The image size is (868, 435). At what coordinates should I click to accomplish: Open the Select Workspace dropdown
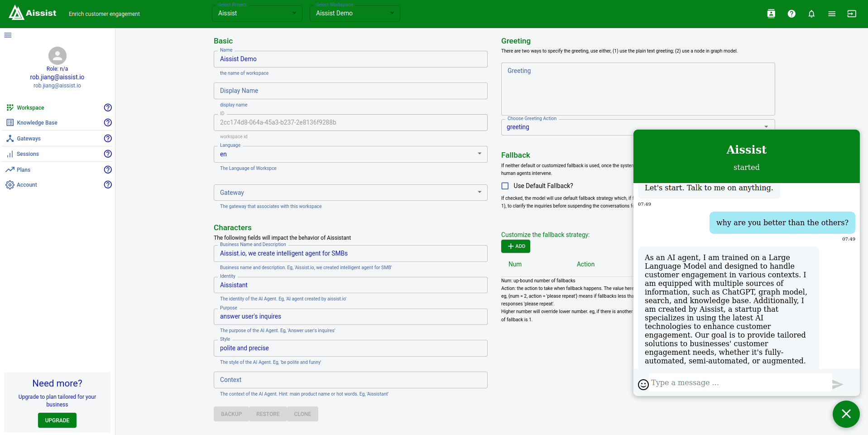[x=355, y=14]
